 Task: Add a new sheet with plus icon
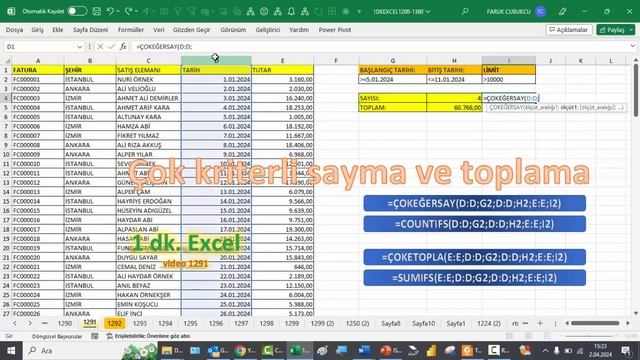[x=540, y=323]
